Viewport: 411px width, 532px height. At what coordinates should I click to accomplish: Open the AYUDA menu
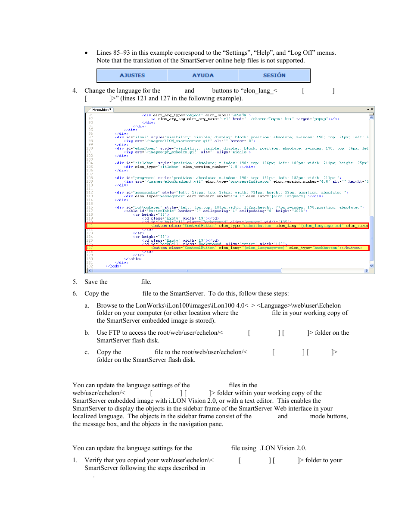pos(203,75)
